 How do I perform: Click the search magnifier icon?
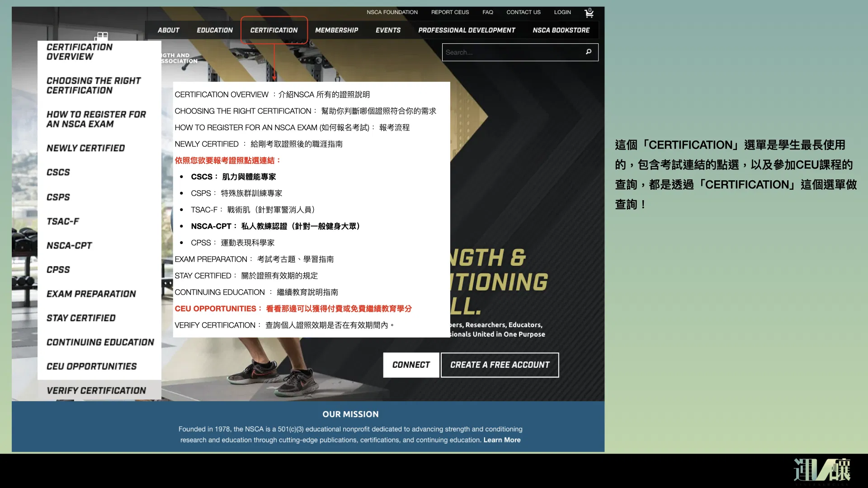pos(589,52)
